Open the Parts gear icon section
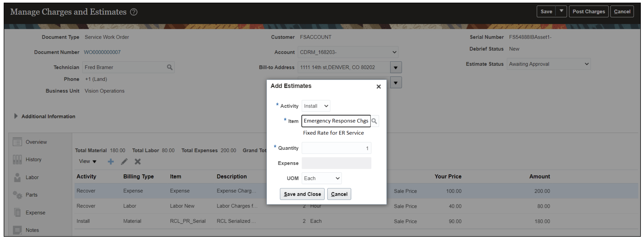This screenshot has height=241, width=644. (x=17, y=195)
